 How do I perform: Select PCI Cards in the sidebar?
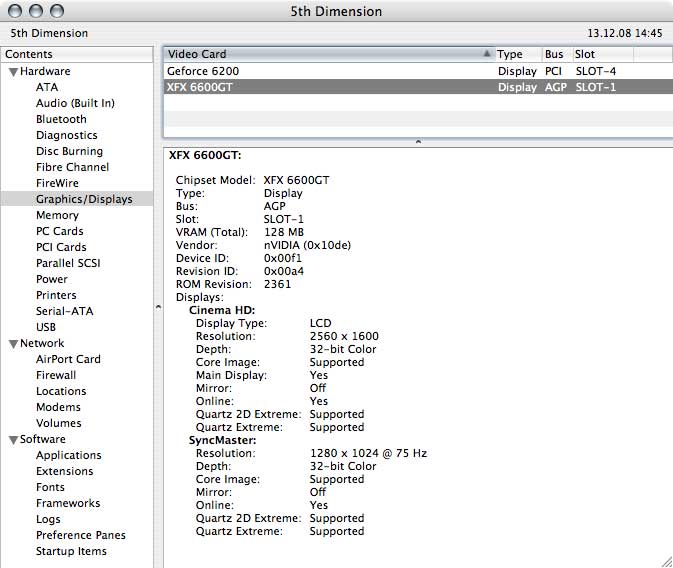(x=61, y=248)
